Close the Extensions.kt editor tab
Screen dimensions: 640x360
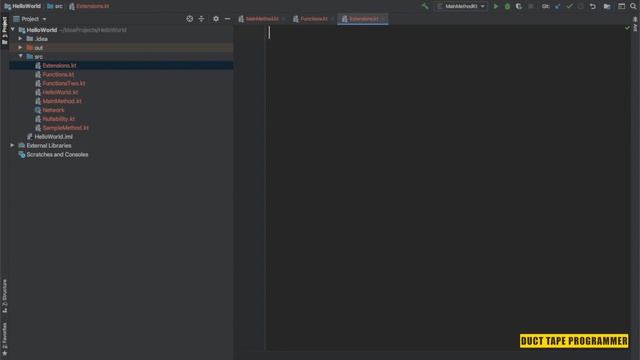383,19
